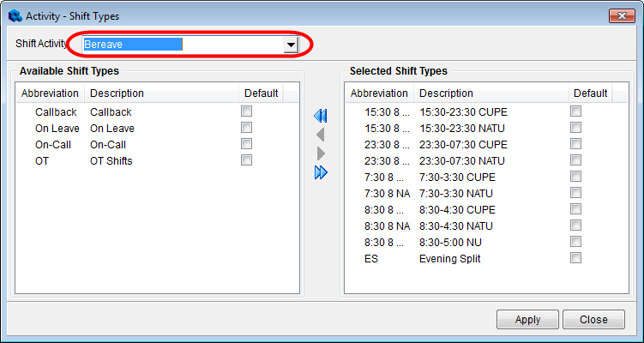The height and width of the screenshot is (343, 644).
Task: Open the Shift Activity dropdown arrow
Action: (x=291, y=45)
